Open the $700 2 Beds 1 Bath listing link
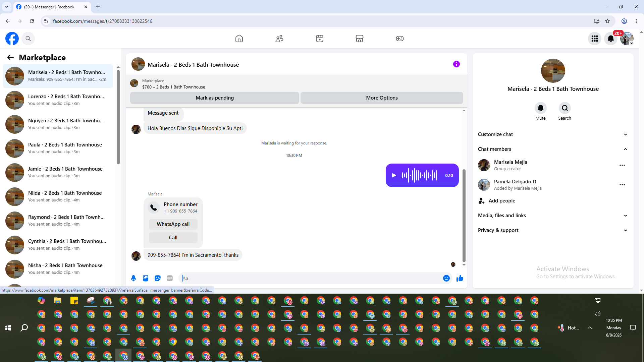The image size is (644, 362). [x=173, y=87]
